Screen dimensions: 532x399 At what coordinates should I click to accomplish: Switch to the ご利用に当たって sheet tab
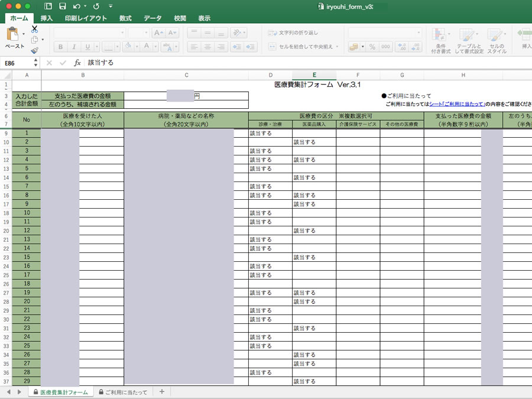coord(123,392)
